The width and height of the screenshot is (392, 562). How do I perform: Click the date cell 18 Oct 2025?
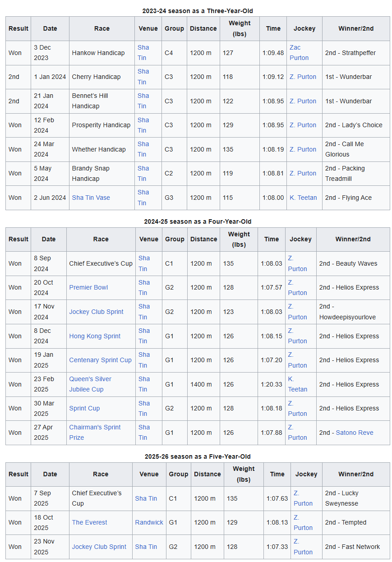[50, 522]
